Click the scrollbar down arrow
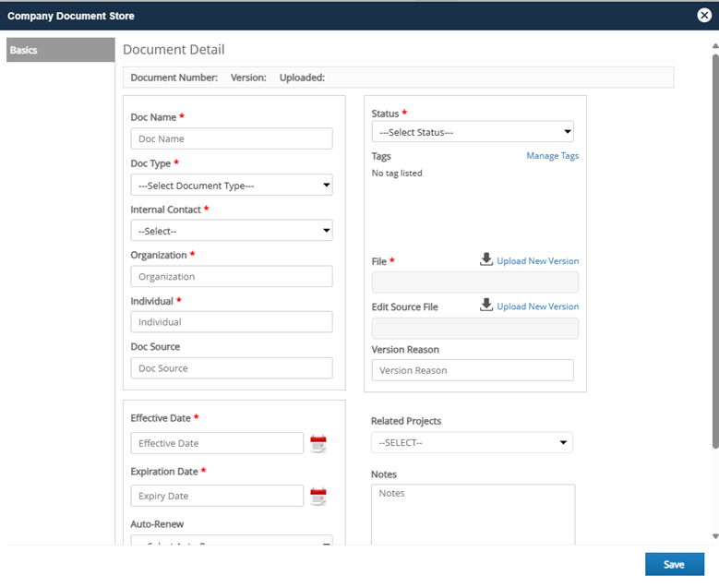 click(x=715, y=536)
